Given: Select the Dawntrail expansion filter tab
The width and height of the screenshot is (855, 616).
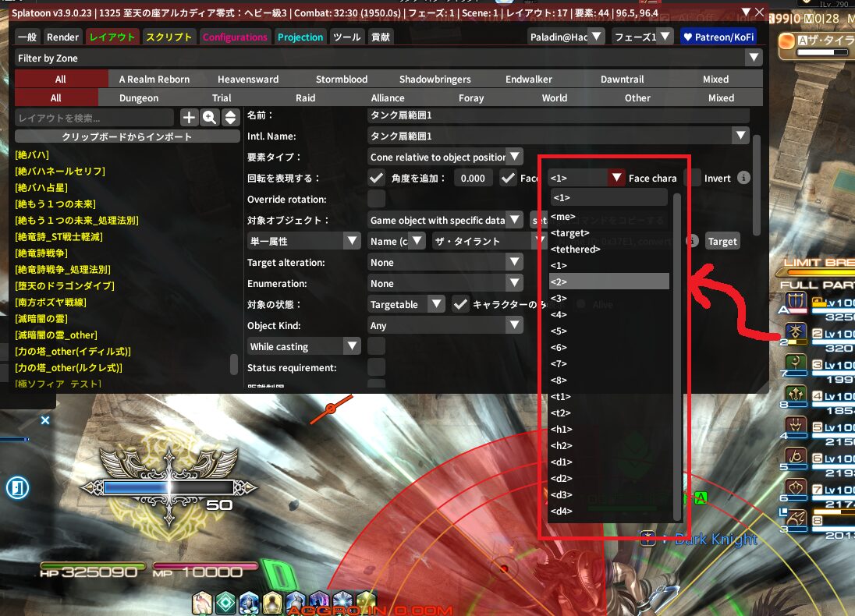Looking at the screenshot, I should (x=622, y=79).
